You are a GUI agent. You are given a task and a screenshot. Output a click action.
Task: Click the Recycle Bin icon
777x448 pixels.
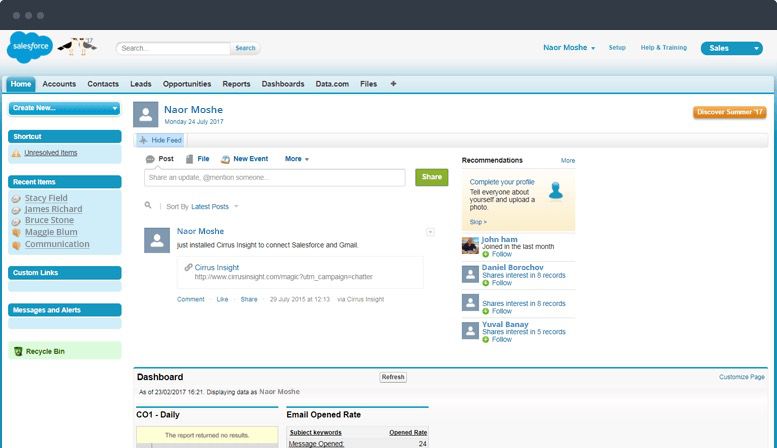(18, 351)
